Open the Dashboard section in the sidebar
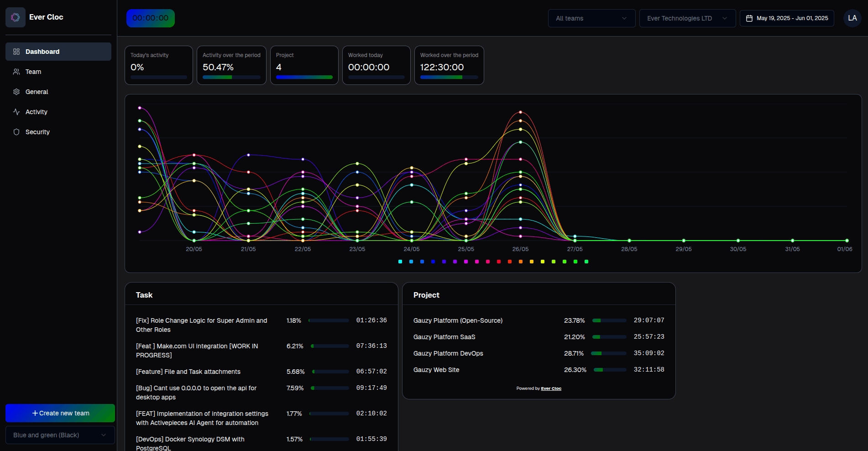The image size is (868, 451). point(42,52)
